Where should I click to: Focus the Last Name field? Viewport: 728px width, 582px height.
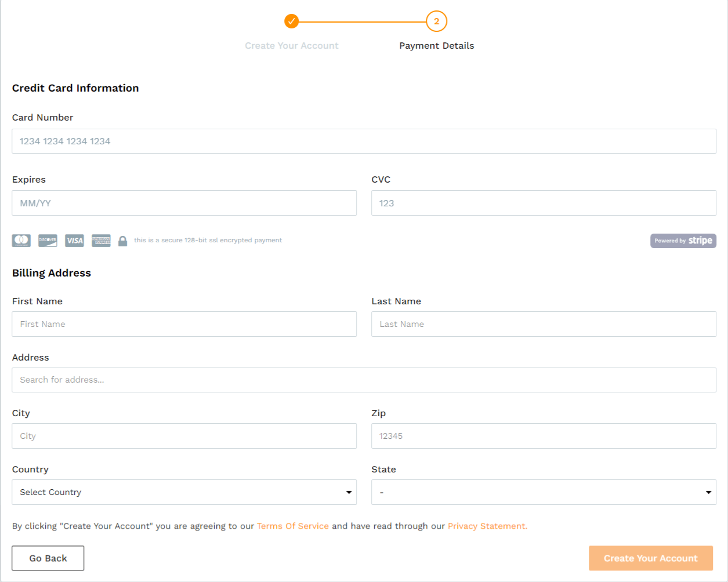[544, 324]
